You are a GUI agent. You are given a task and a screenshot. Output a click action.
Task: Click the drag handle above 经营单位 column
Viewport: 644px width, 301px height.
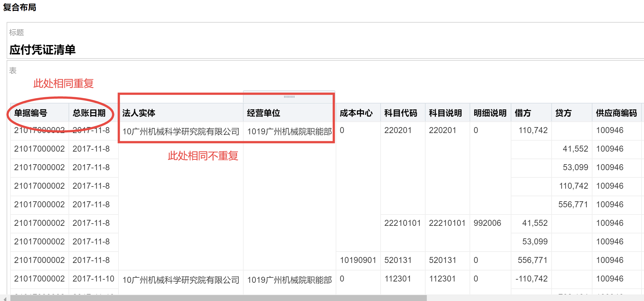[289, 97]
